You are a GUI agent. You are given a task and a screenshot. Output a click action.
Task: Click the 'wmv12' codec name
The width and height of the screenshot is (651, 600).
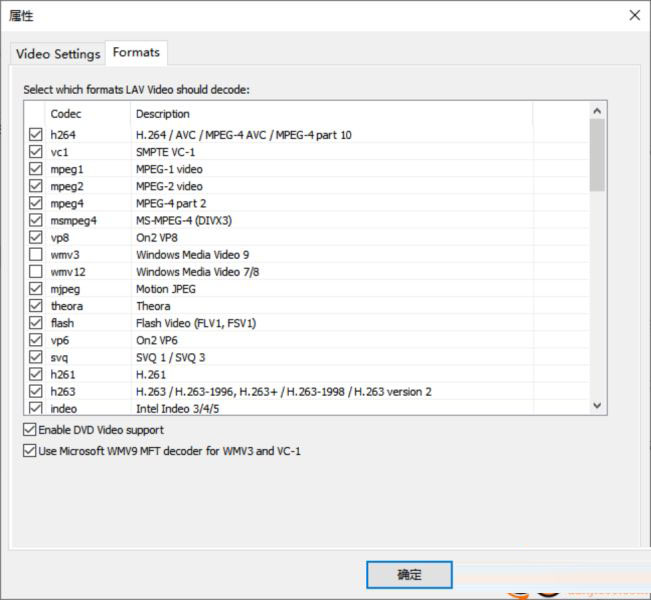tap(68, 272)
